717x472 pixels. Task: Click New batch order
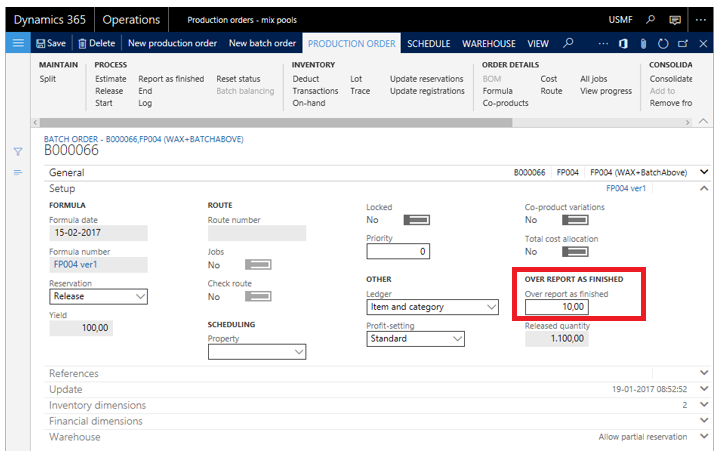[262, 43]
